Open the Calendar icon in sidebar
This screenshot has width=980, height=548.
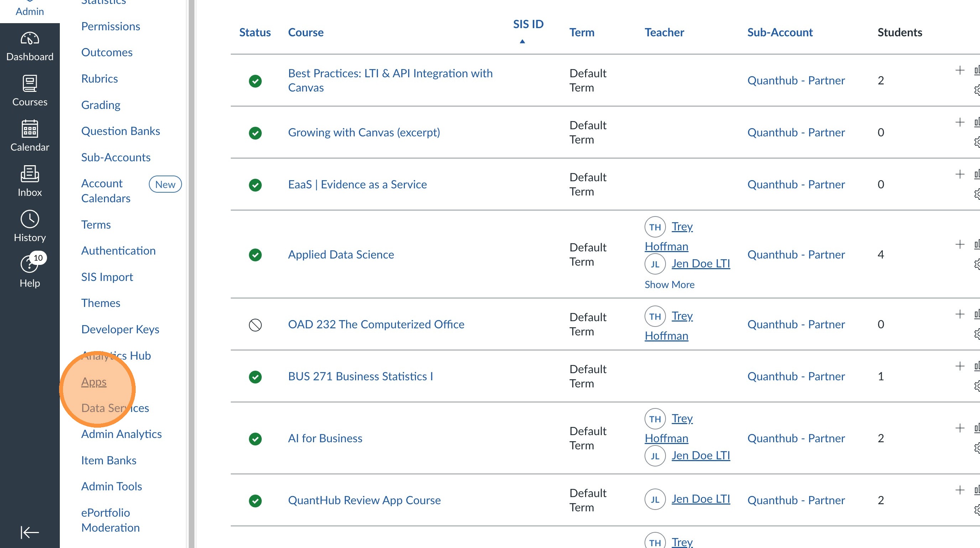pos(30,129)
